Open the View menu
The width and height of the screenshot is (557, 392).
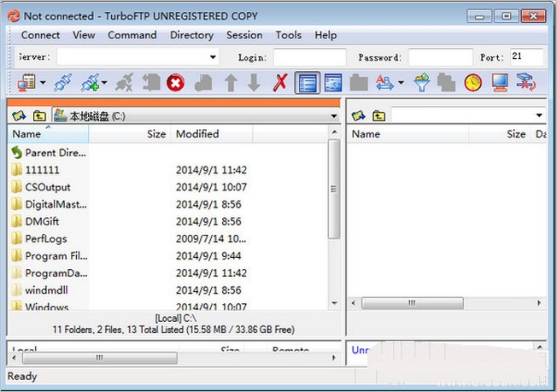tap(84, 35)
